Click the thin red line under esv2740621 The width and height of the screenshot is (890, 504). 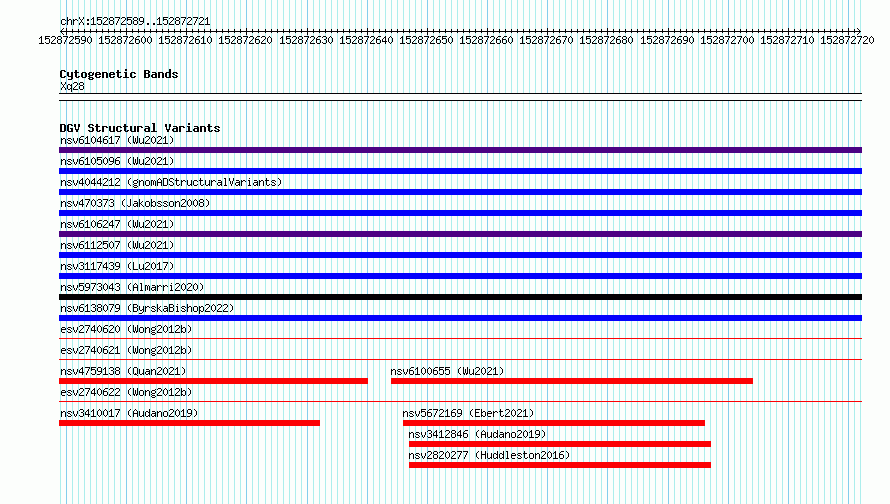coord(460,360)
